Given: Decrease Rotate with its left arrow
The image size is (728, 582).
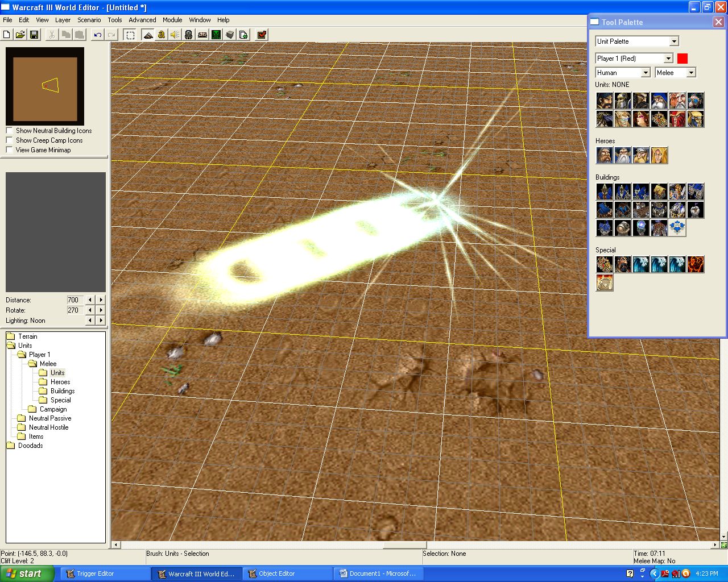Looking at the screenshot, I should tap(90, 310).
